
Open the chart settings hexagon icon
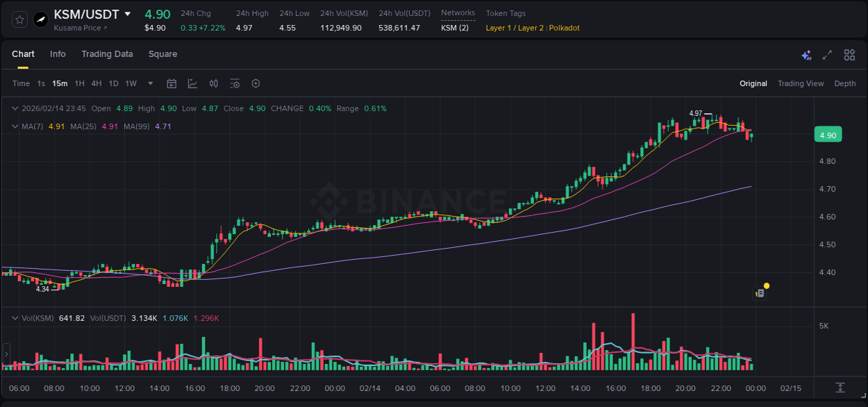click(256, 83)
